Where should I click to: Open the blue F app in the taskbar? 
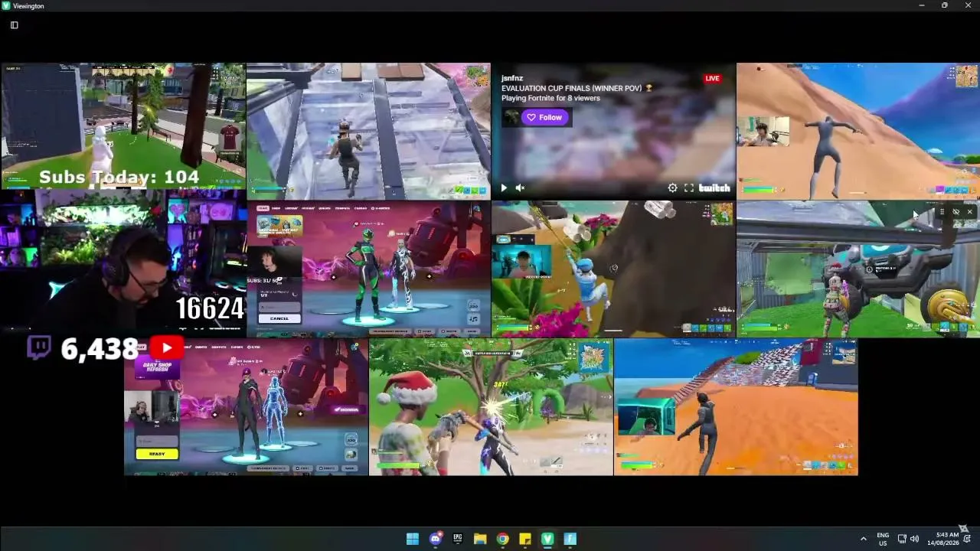pyautogui.click(x=570, y=539)
